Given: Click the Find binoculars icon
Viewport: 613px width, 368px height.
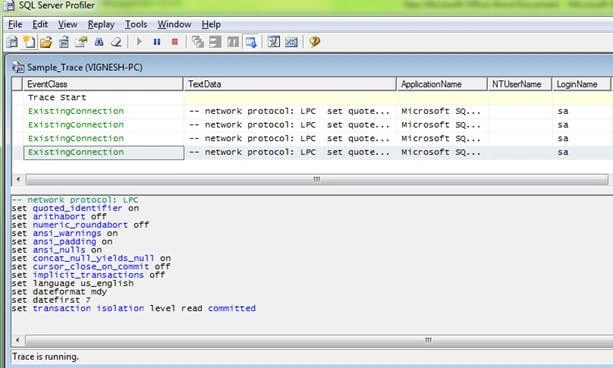Looking at the screenshot, I should 99,41.
